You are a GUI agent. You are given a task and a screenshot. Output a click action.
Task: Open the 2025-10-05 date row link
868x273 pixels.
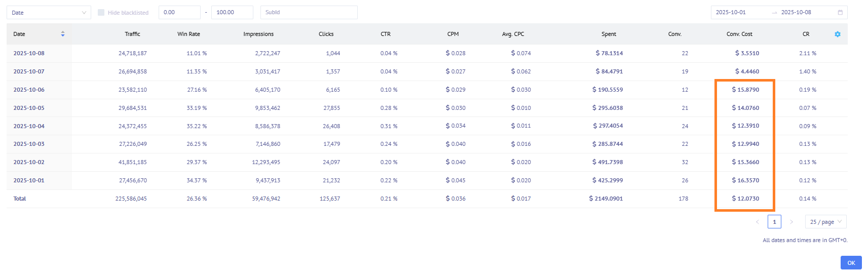click(29, 108)
